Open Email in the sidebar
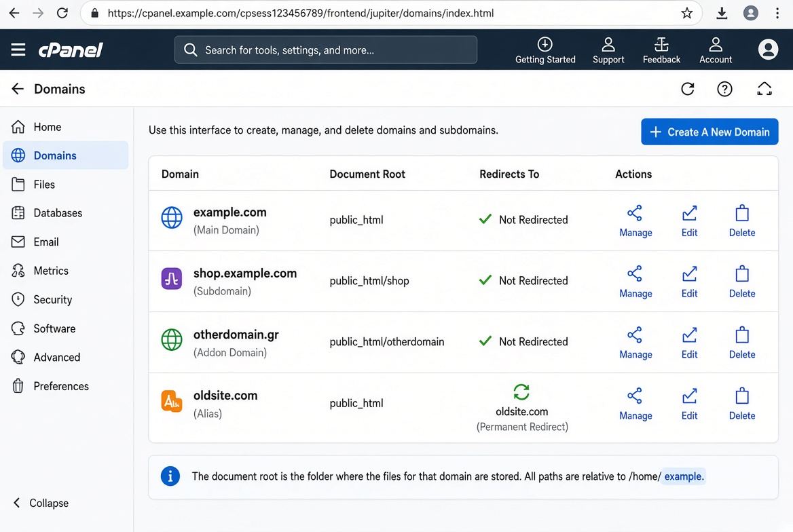The width and height of the screenshot is (793, 532). click(x=66, y=242)
